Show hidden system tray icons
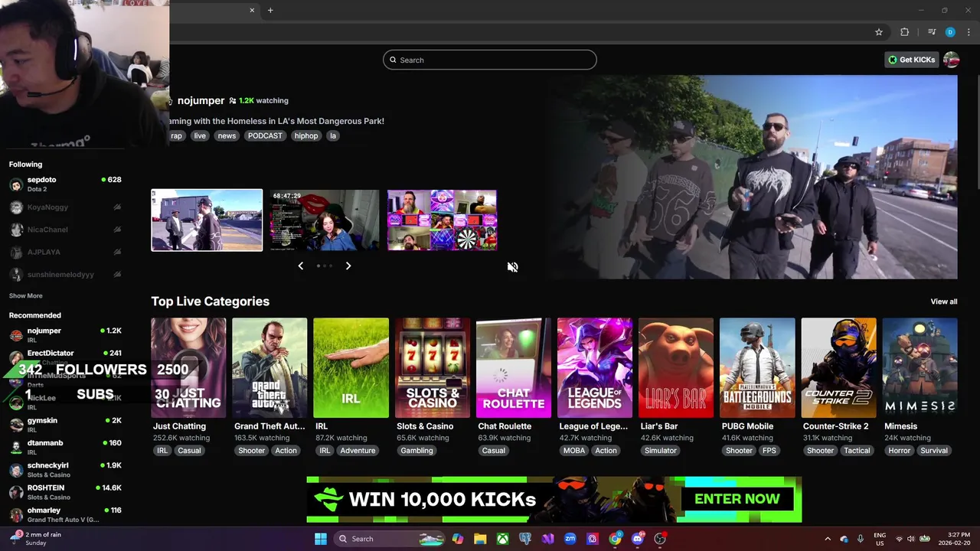The image size is (980, 551). coord(828,539)
